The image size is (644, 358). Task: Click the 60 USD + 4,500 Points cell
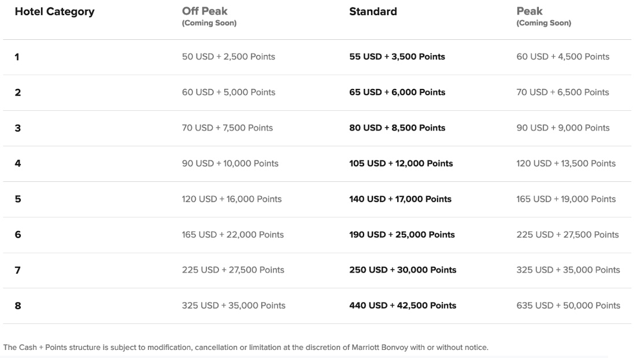pos(562,57)
